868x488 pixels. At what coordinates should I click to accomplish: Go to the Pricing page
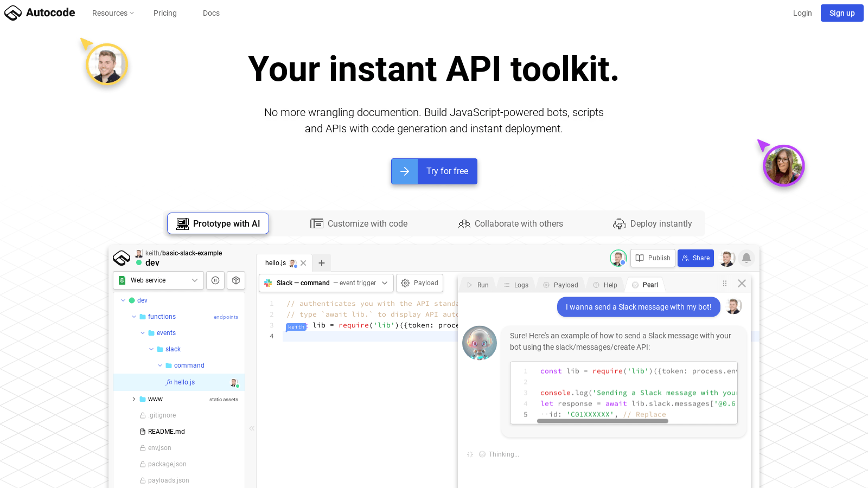[x=165, y=13]
